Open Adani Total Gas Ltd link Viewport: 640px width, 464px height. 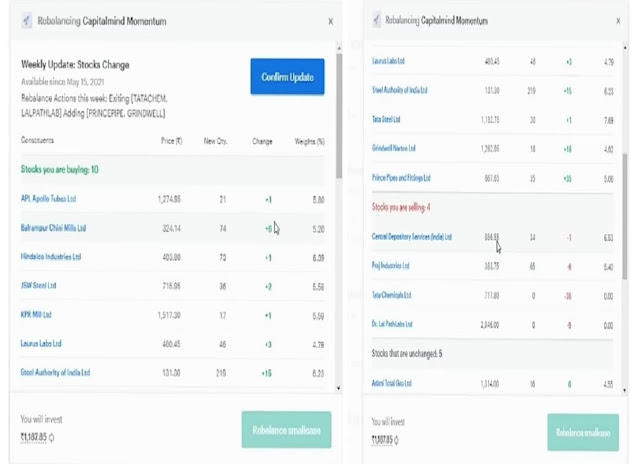point(392,383)
